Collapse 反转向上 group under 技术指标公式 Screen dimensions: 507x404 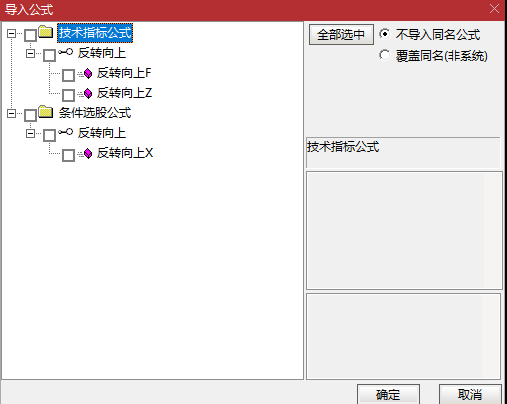click(30, 53)
